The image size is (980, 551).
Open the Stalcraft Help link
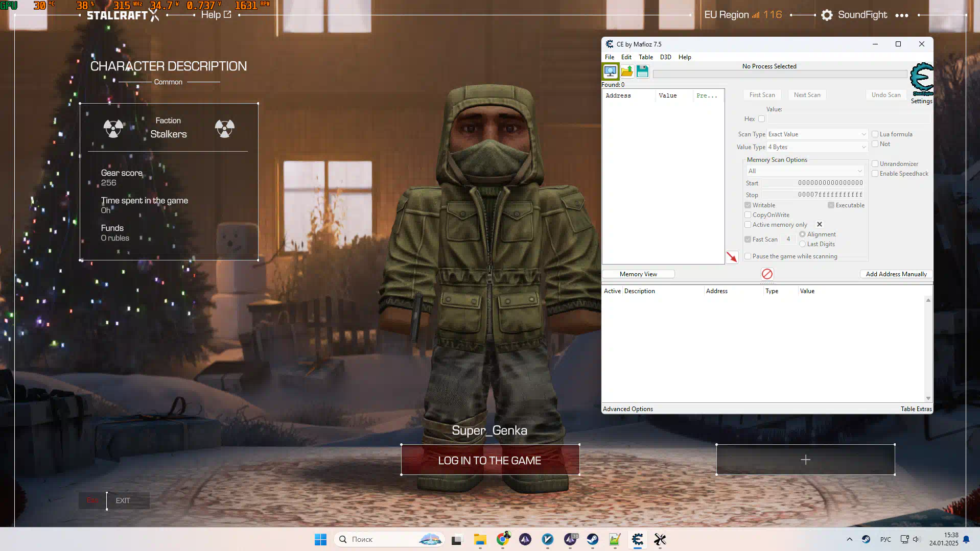216,15
